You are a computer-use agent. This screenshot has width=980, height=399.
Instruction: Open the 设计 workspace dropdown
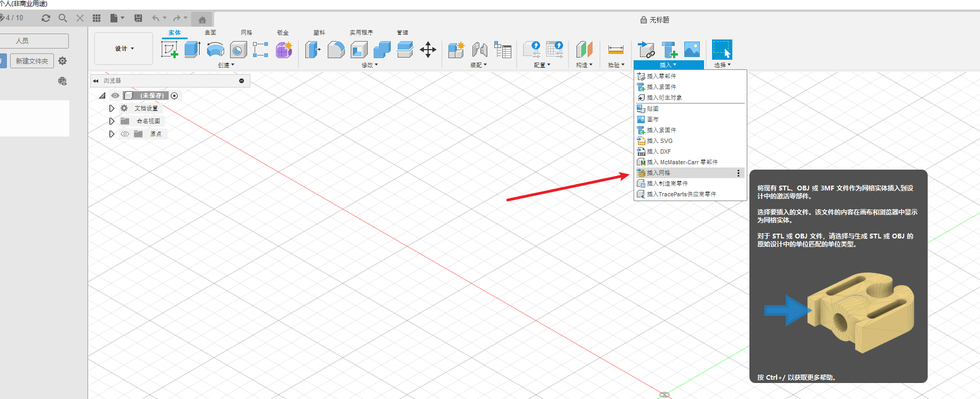pos(124,49)
